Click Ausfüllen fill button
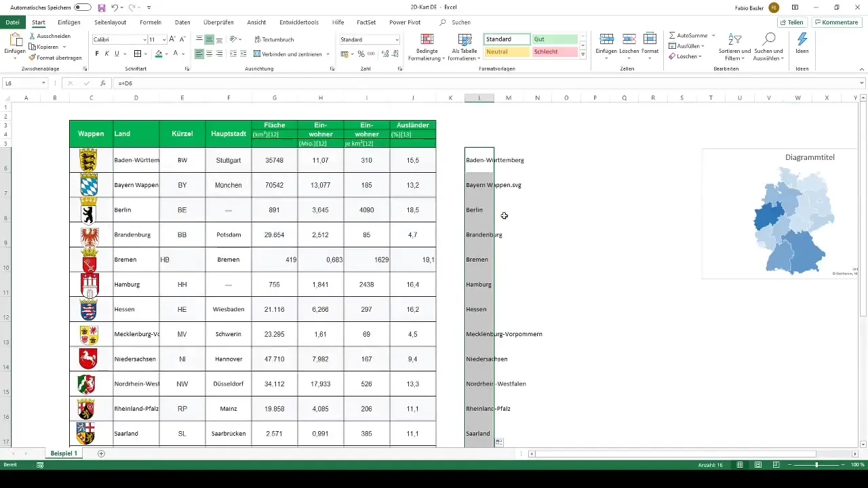The height and width of the screenshot is (488, 868). pyautogui.click(x=686, y=46)
